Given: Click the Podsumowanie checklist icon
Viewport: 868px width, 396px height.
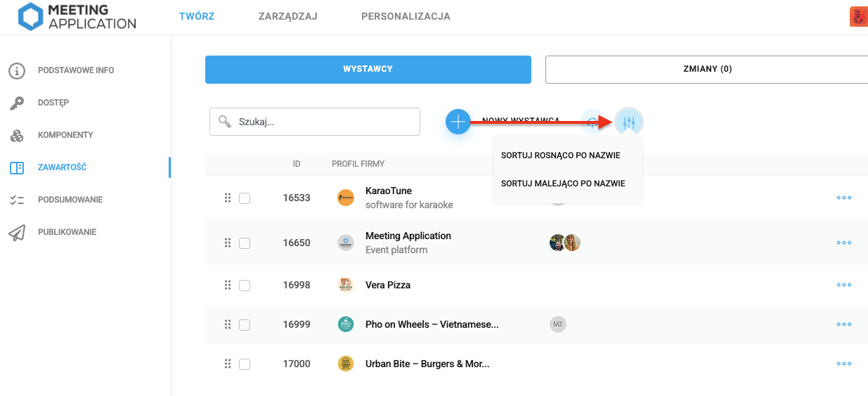Looking at the screenshot, I should point(17,200).
